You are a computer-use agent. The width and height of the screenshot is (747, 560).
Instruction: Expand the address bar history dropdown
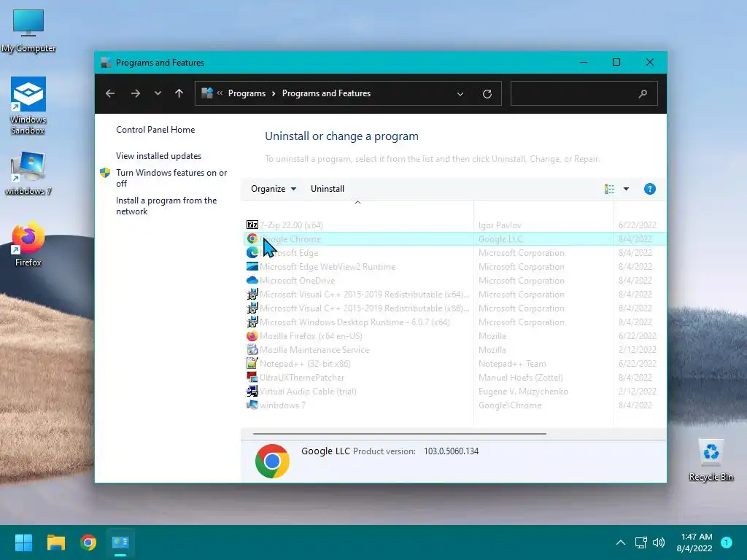coord(460,94)
